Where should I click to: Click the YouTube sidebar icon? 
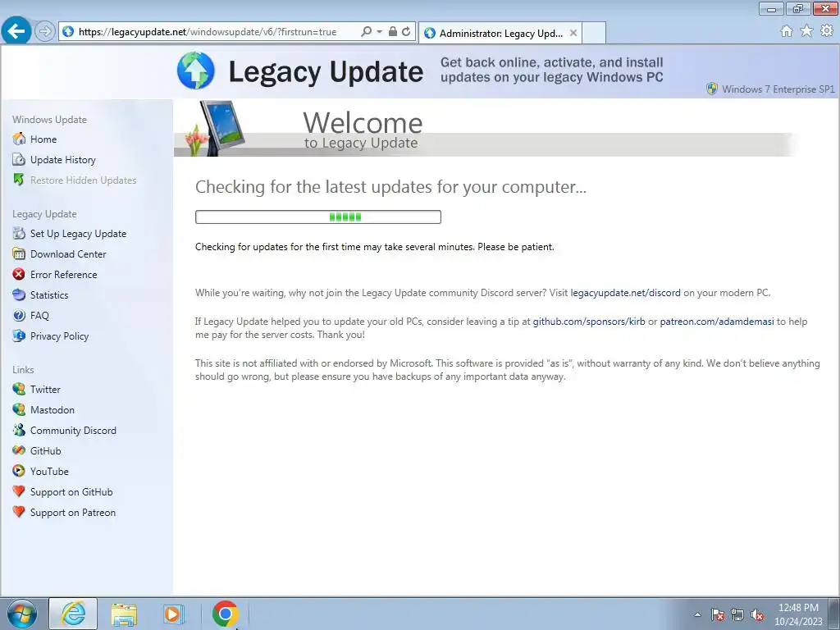[19, 472]
